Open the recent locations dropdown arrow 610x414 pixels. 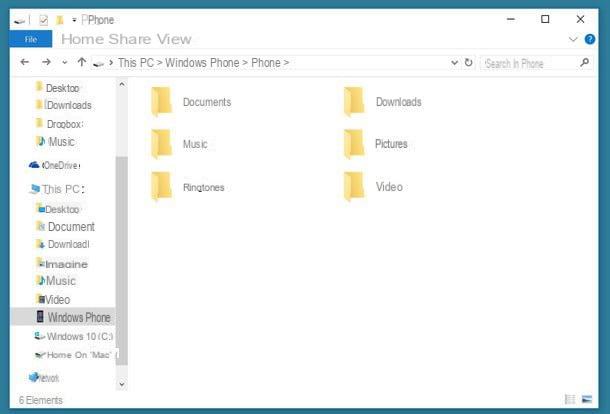65,62
